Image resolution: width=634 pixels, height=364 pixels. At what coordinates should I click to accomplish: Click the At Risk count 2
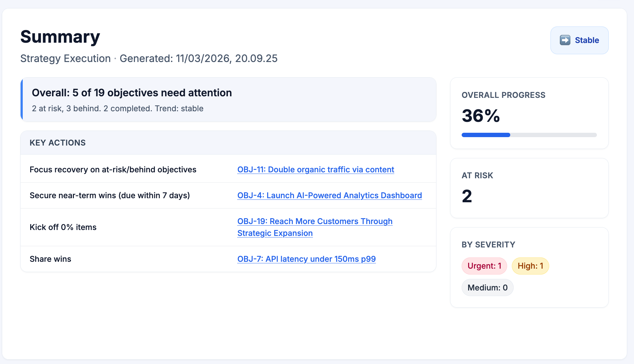click(467, 196)
